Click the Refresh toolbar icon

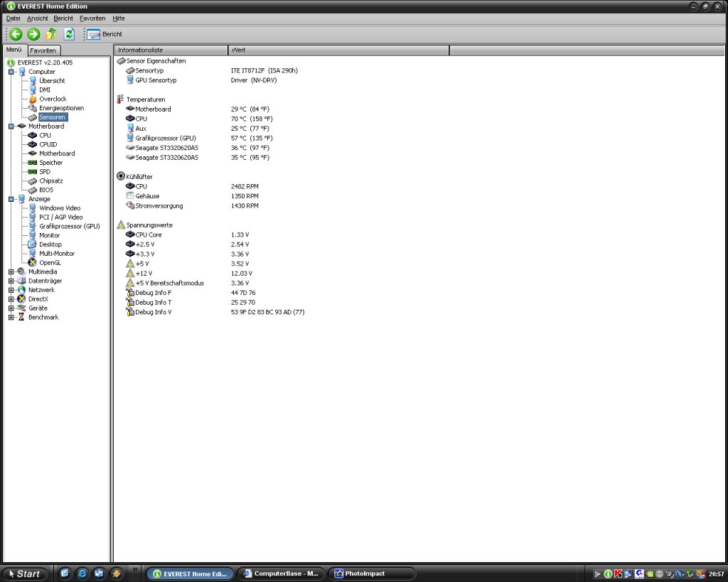pos(69,34)
